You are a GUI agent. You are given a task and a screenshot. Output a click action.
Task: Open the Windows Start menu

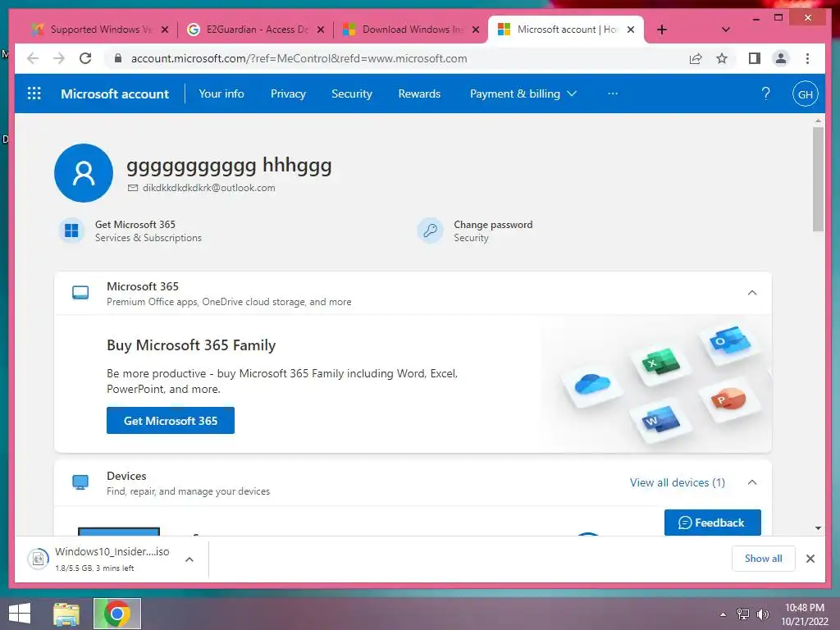(20, 614)
